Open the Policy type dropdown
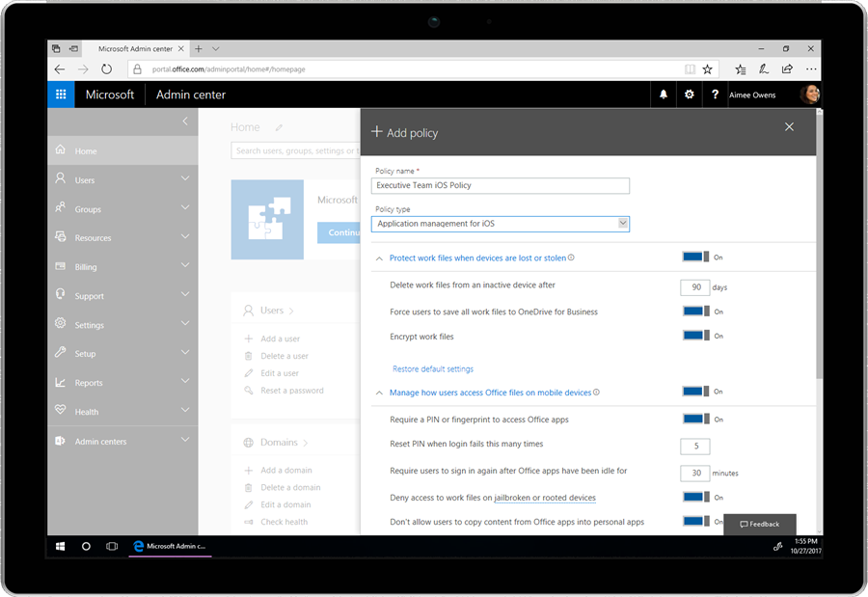The width and height of the screenshot is (868, 597). pos(501,224)
